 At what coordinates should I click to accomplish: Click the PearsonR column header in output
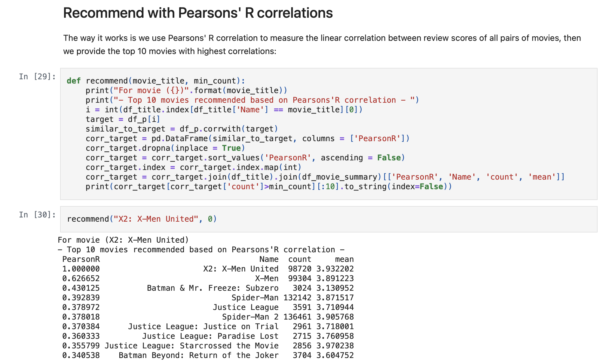(x=81, y=259)
